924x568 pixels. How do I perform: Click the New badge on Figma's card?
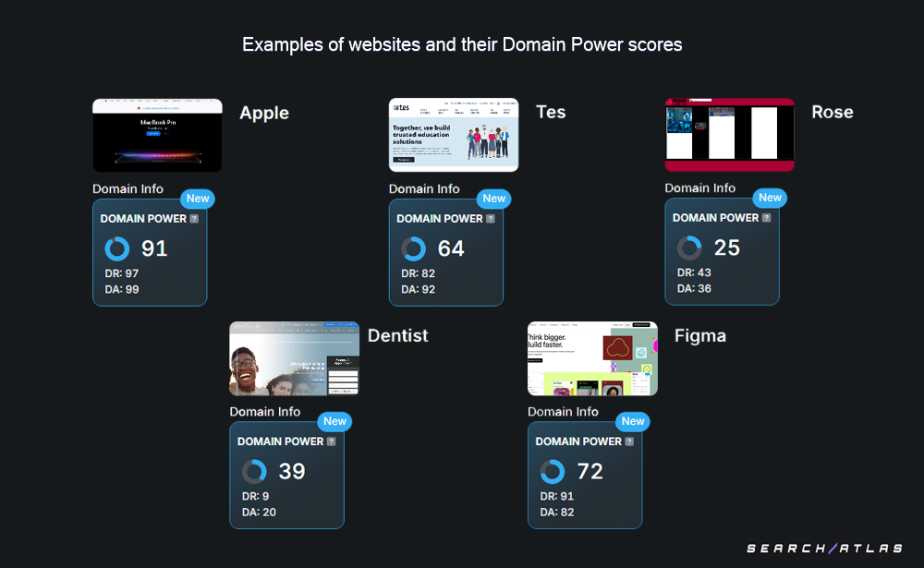point(633,421)
